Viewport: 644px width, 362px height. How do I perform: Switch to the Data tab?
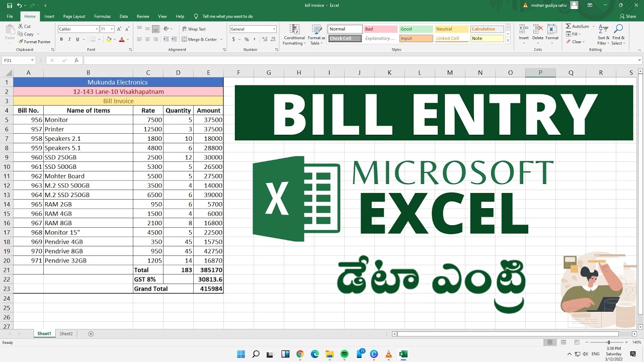tap(123, 16)
